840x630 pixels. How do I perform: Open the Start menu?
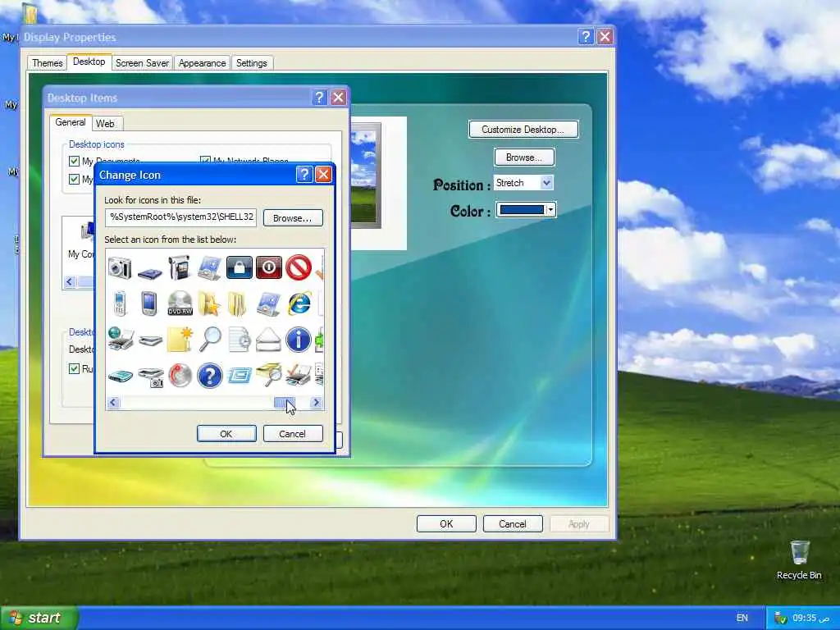coord(39,618)
